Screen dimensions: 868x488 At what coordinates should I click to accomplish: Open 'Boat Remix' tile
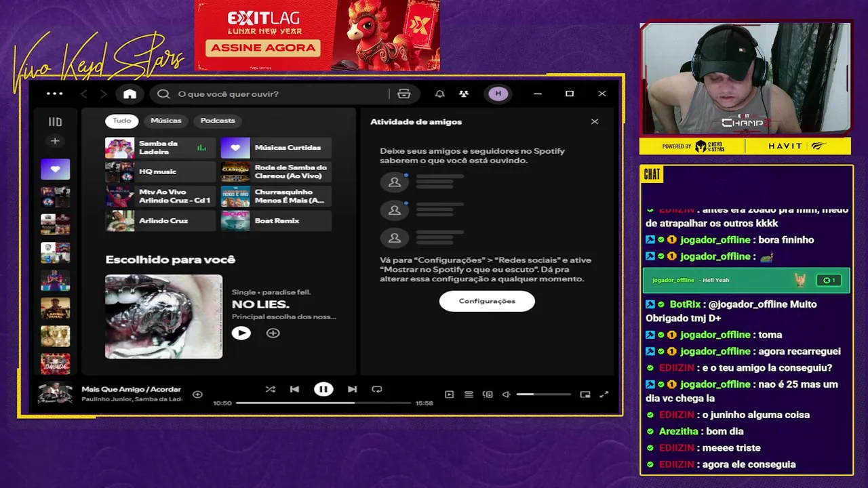point(276,221)
